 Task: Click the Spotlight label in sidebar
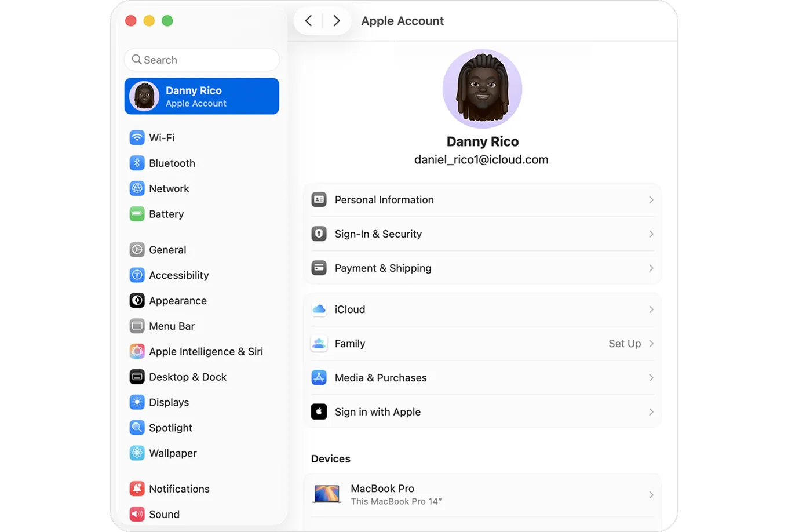[170, 428]
